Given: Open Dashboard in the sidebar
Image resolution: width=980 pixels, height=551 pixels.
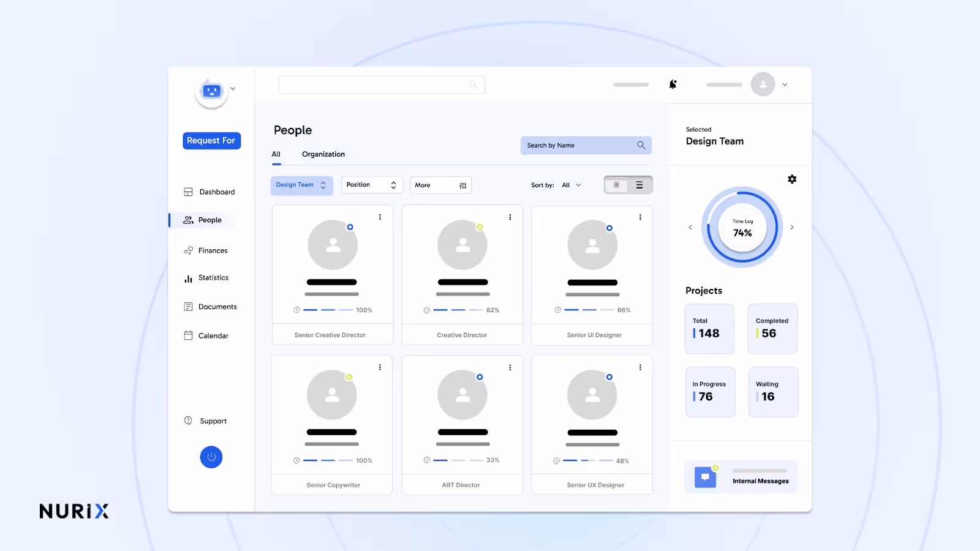Looking at the screenshot, I should click(x=209, y=192).
